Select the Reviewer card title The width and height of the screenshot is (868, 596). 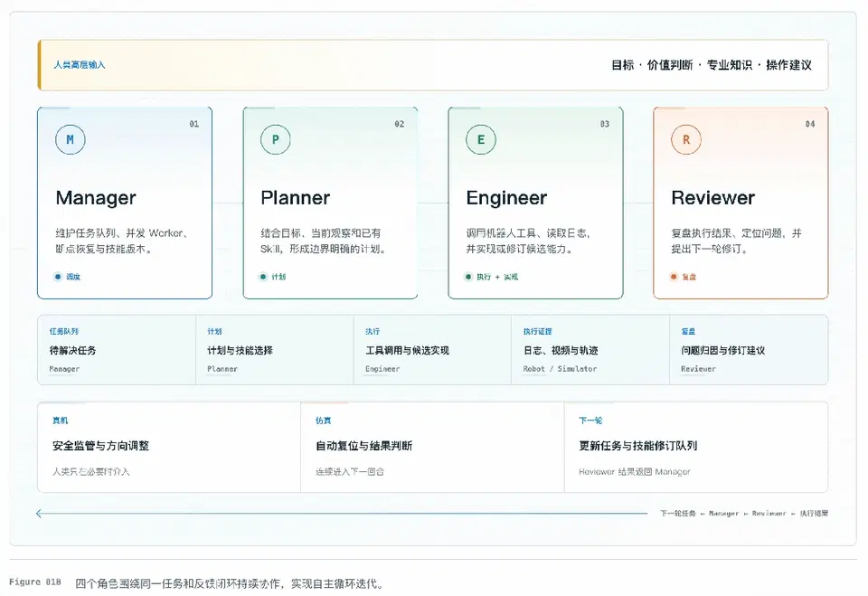pyautogui.click(x=713, y=198)
